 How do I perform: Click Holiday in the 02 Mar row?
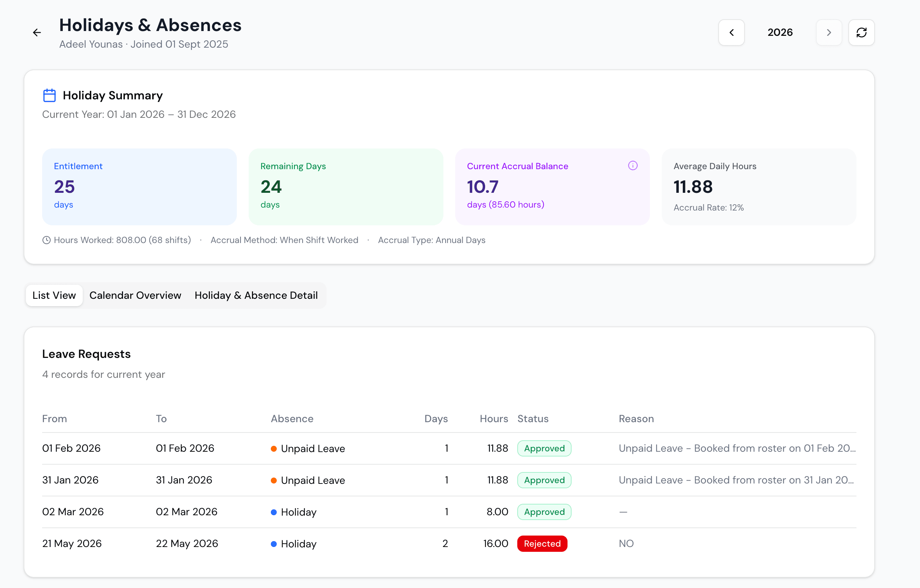click(299, 512)
